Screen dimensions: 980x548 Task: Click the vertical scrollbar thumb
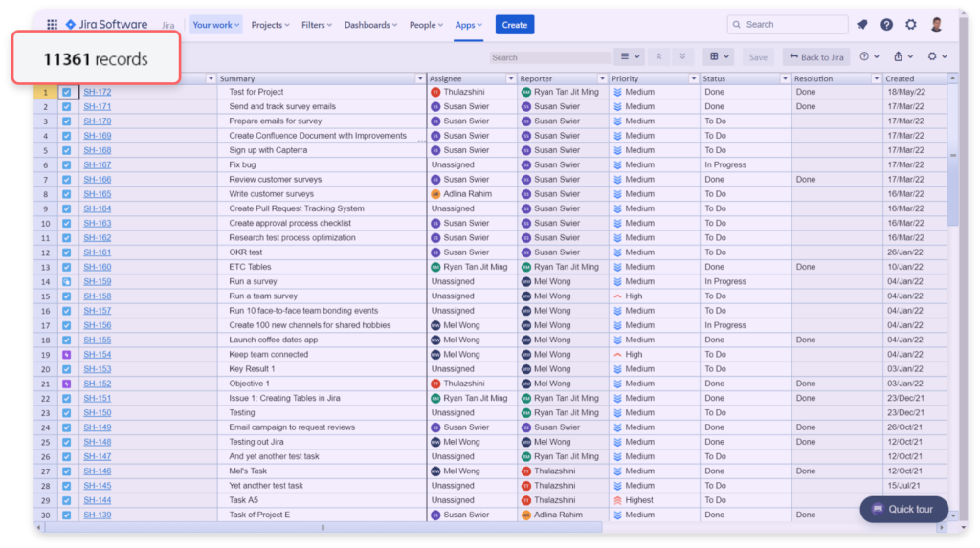click(x=952, y=155)
